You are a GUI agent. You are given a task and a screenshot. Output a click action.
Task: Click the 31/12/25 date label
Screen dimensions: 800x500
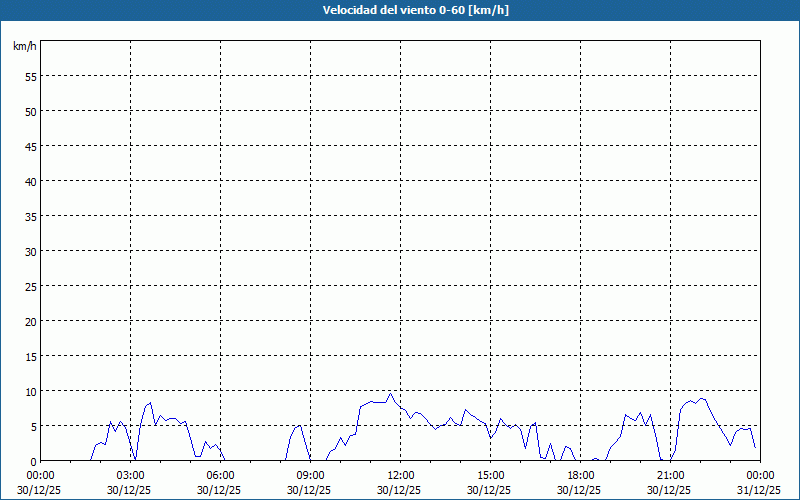tap(758, 490)
